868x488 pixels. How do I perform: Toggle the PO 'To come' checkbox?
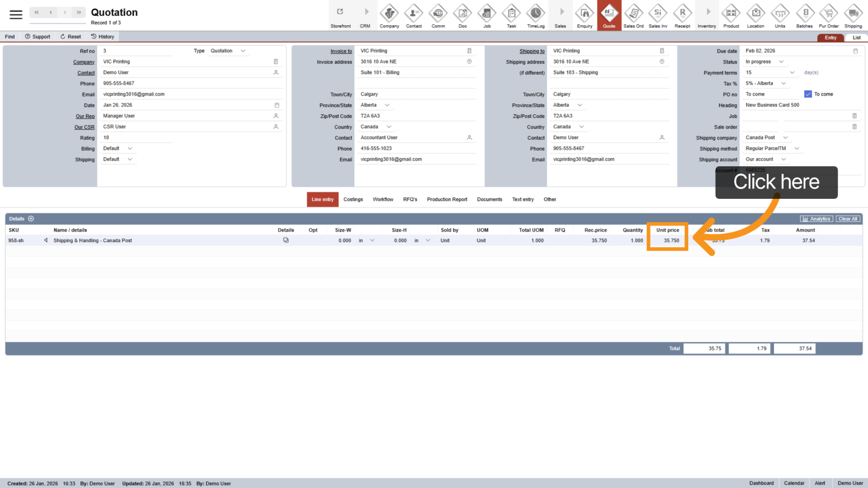[808, 94]
